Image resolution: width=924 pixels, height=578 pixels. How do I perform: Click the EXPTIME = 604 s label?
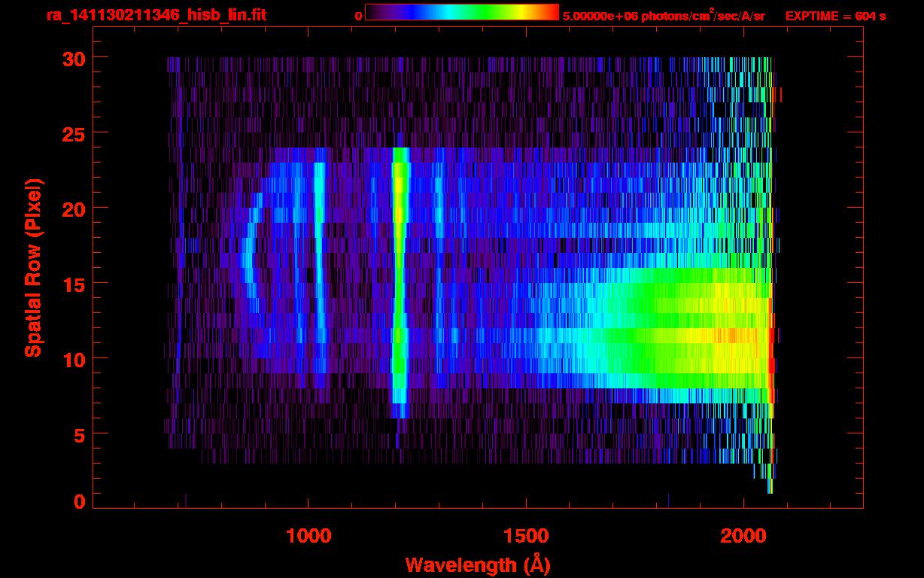click(x=835, y=16)
